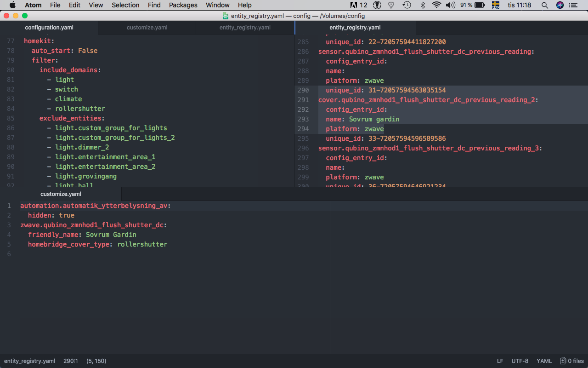588x368 pixels.
Task: Switch to the configuration.yaml tab
Action: 49,28
